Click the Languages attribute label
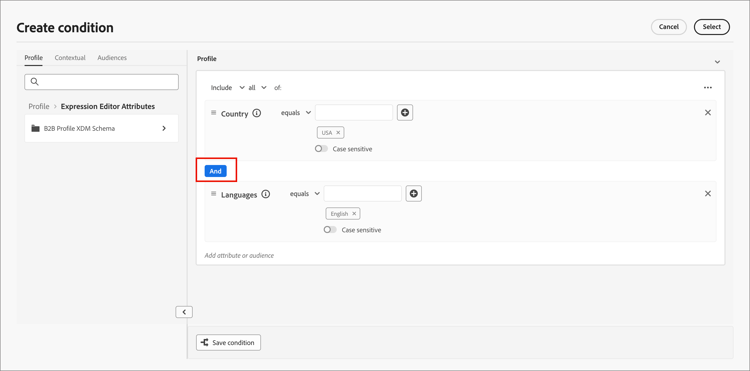750x371 pixels. (239, 195)
